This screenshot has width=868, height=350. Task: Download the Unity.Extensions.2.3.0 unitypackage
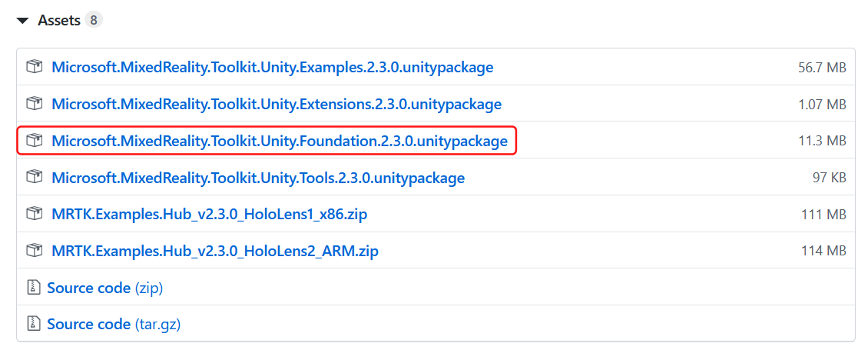277,104
